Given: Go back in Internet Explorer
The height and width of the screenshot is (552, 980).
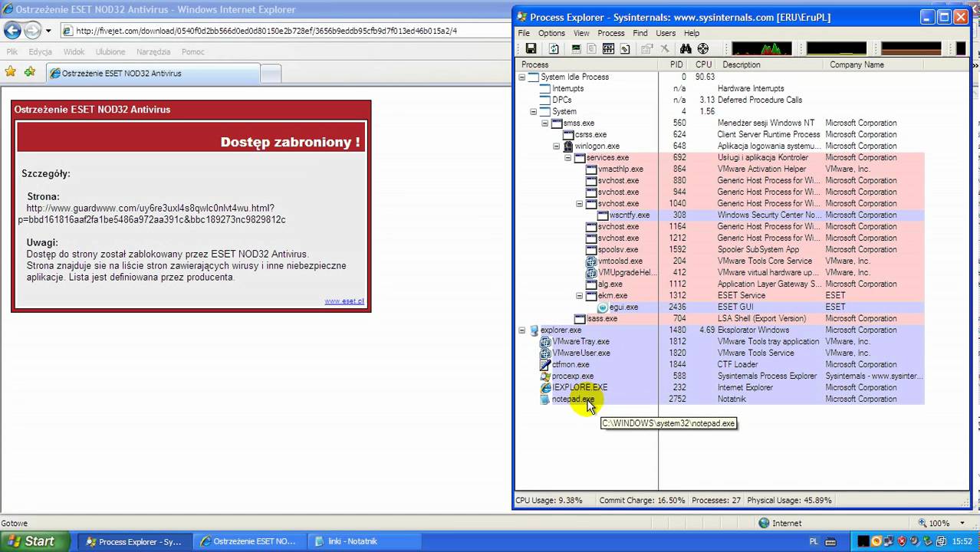Looking at the screenshot, I should point(12,31).
